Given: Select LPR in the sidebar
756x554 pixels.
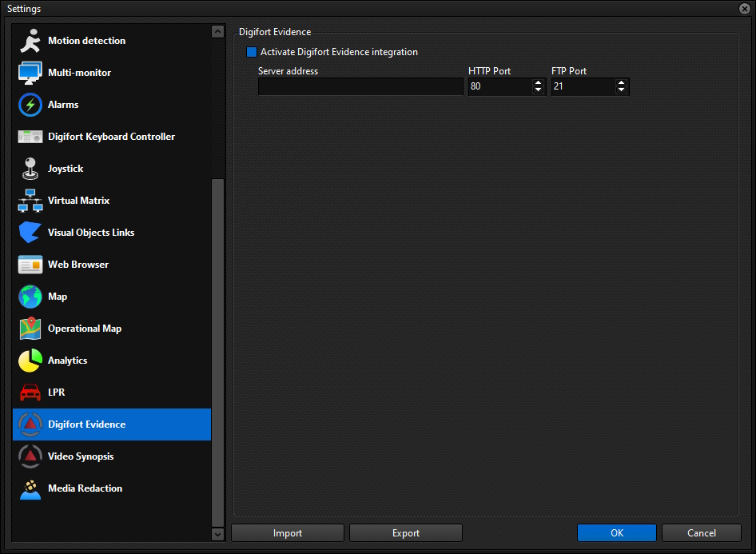Looking at the screenshot, I should [x=112, y=393].
